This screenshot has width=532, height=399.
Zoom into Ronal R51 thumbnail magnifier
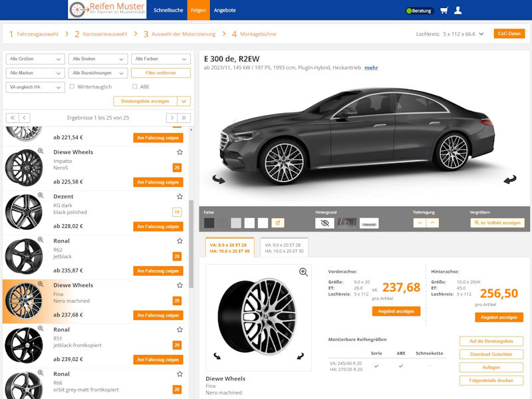[x=41, y=329]
